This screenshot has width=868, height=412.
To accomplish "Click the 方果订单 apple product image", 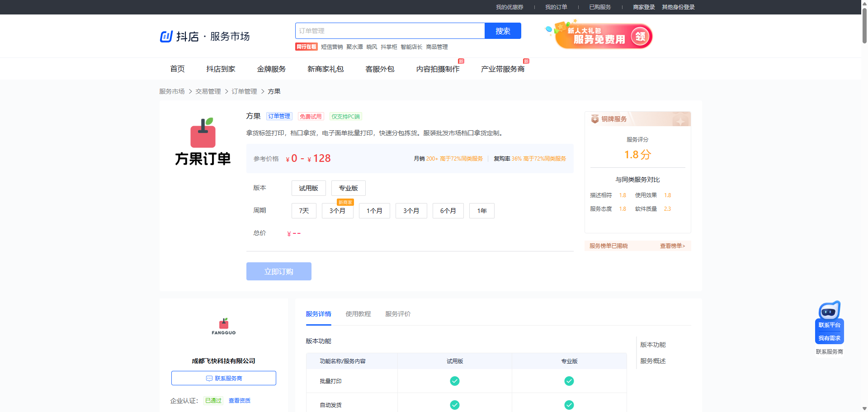I will pos(203,142).
